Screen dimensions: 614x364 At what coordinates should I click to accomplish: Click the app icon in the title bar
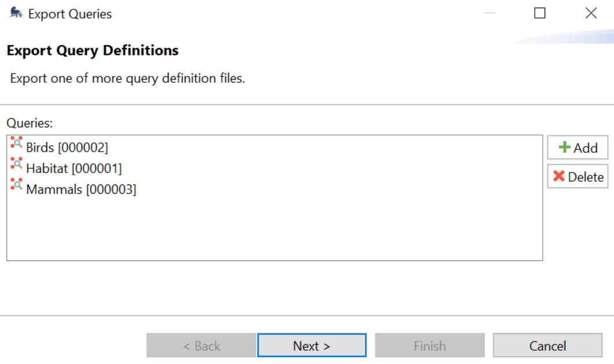(12, 13)
